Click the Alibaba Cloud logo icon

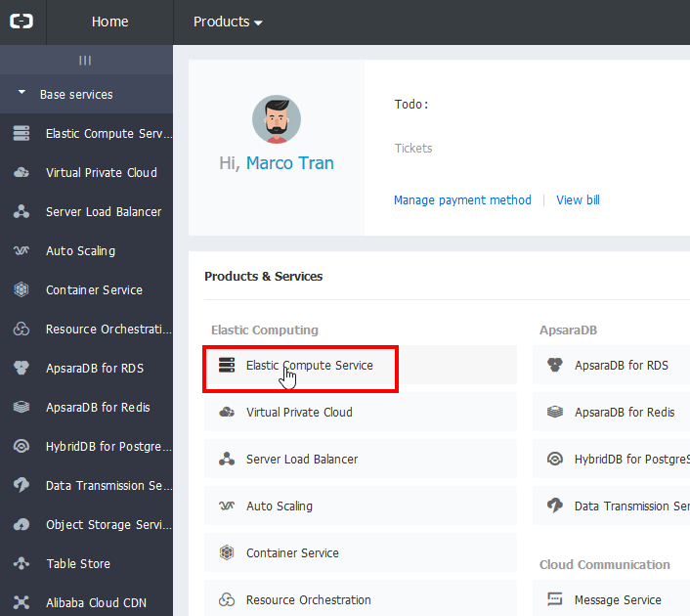[x=22, y=22]
